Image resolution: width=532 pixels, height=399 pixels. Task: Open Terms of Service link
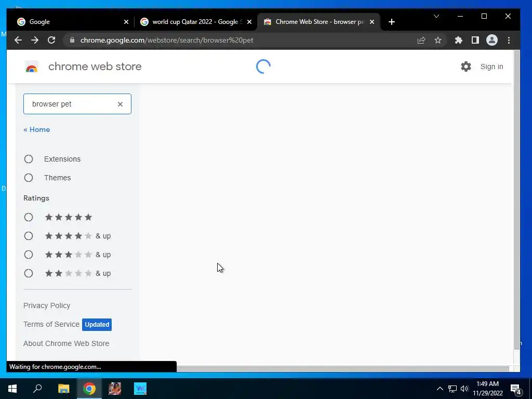(51, 324)
